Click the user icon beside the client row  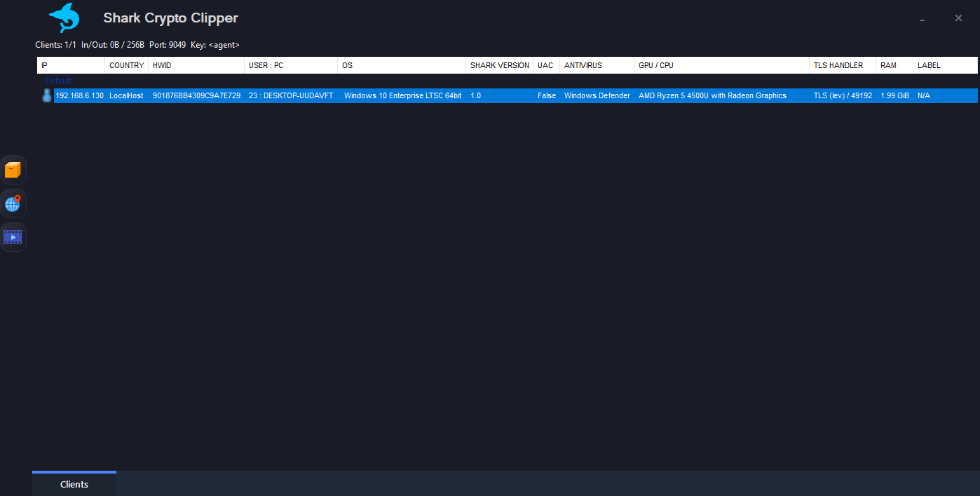click(x=46, y=95)
